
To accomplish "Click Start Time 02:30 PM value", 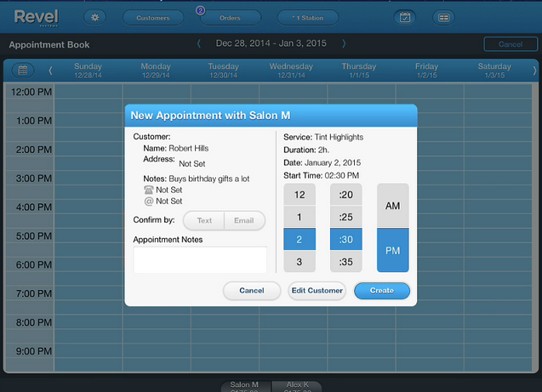I will click(341, 175).
